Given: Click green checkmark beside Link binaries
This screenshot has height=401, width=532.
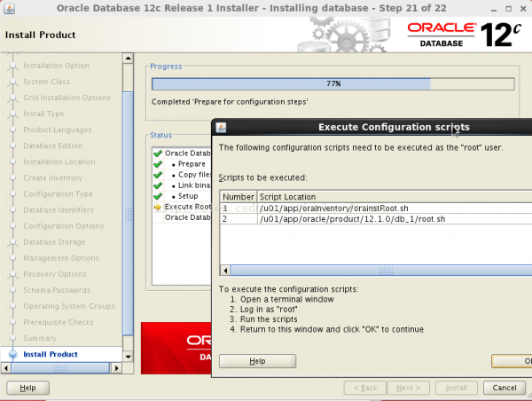Looking at the screenshot, I should point(158,185).
